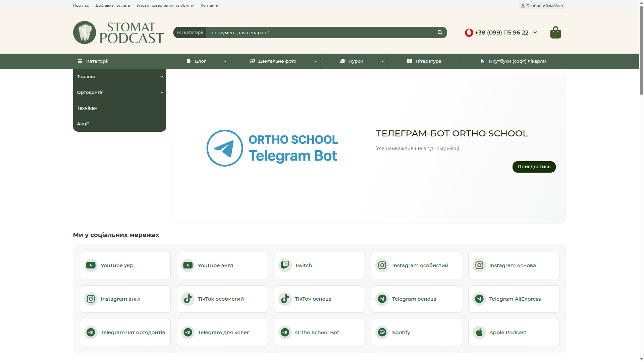
Task: Click the STOMAT PODCAST wordmark
Action: click(x=131, y=33)
